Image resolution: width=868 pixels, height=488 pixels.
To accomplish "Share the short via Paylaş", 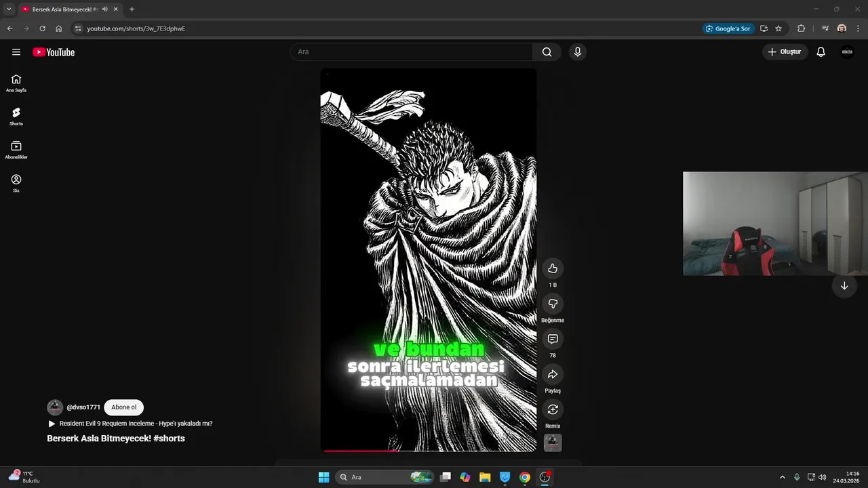I will pyautogui.click(x=553, y=374).
